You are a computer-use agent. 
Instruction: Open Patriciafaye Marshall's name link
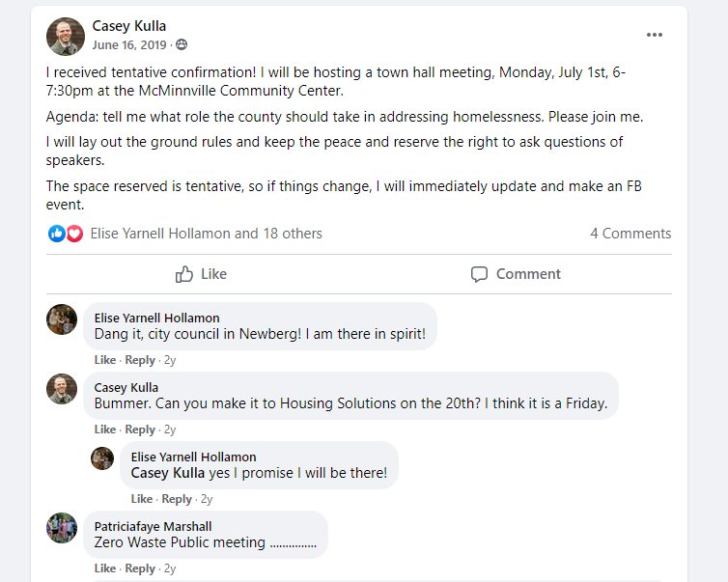pos(153,526)
